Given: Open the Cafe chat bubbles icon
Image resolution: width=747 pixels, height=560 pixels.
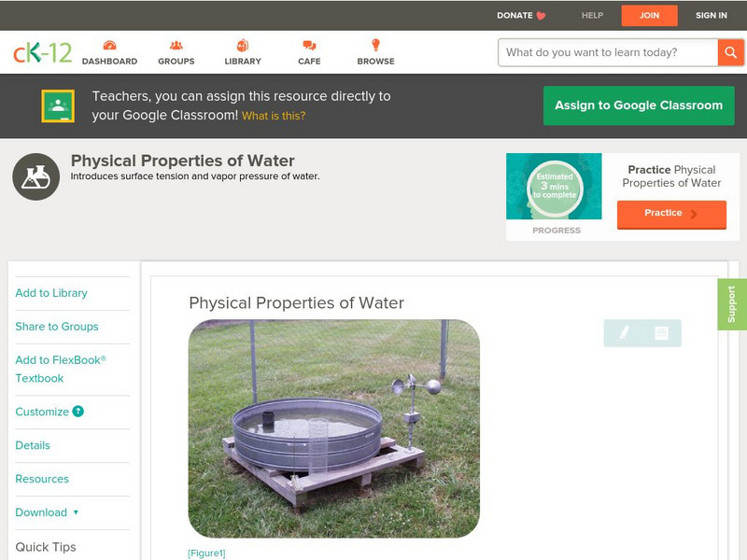Looking at the screenshot, I should click(309, 45).
